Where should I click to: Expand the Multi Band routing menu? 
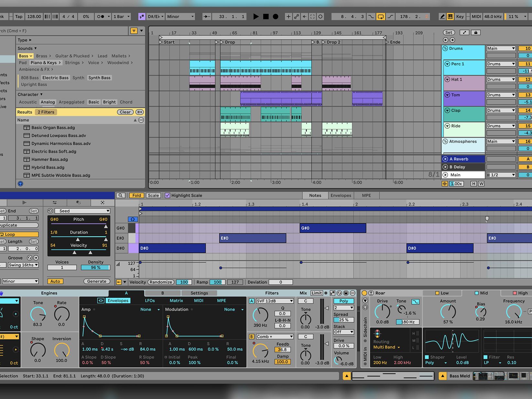click(x=387, y=347)
